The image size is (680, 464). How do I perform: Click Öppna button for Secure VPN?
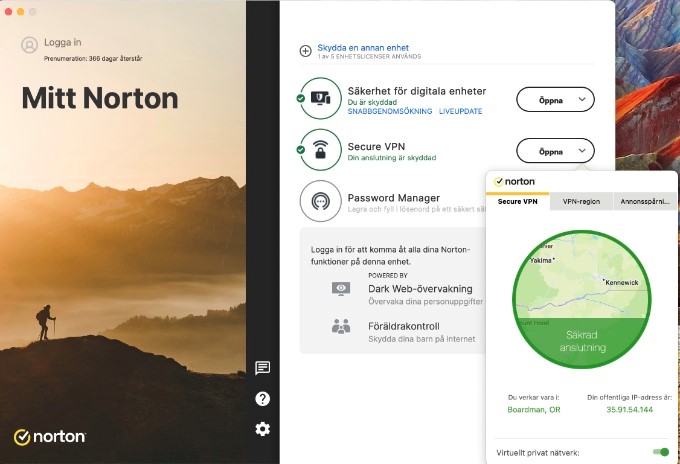click(555, 151)
